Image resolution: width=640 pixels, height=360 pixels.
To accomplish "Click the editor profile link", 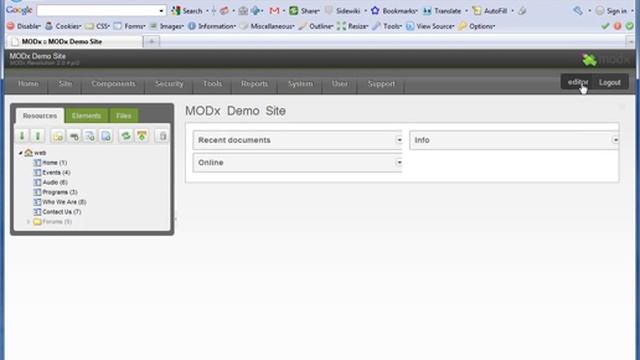I will click(x=578, y=82).
